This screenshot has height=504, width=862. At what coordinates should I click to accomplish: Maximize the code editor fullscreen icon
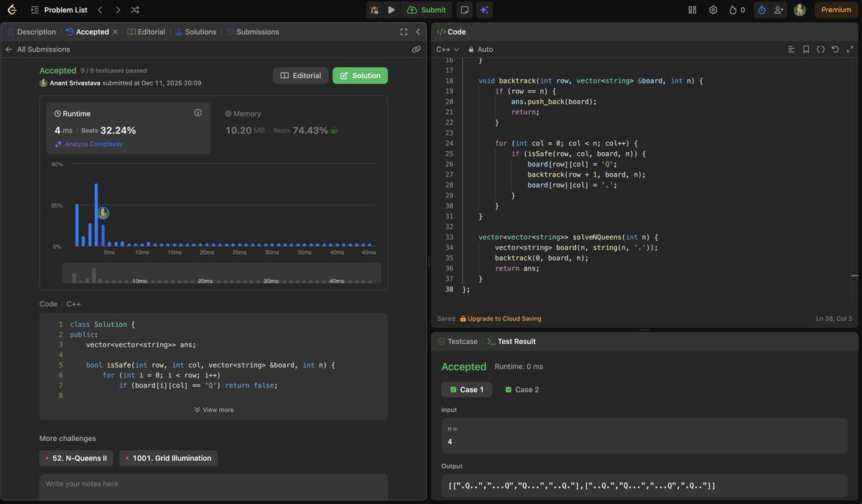point(849,50)
